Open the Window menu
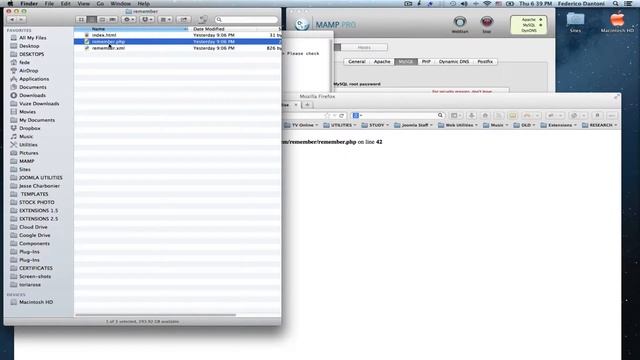This screenshot has width=640, height=360. tap(121, 4)
